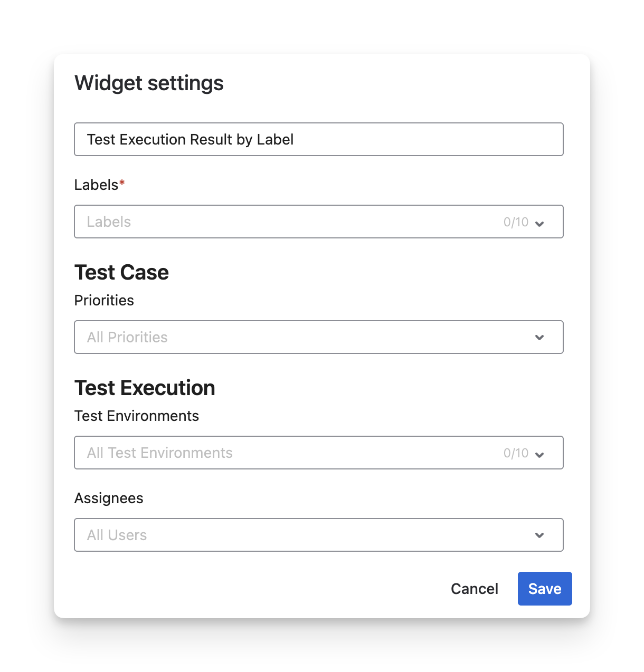Save the widget settings
The height and width of the screenshot is (672, 644).
click(x=544, y=589)
